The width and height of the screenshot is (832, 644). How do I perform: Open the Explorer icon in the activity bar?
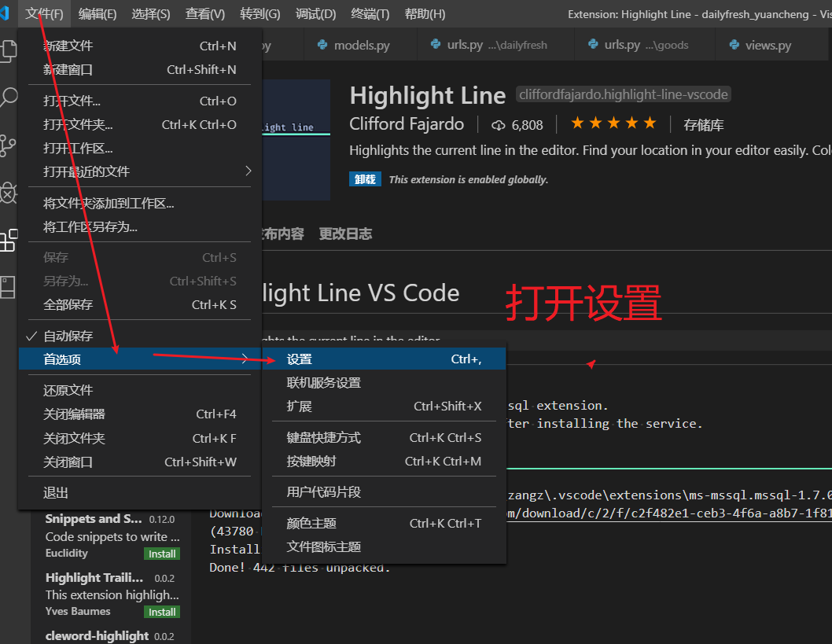pyautogui.click(x=8, y=51)
